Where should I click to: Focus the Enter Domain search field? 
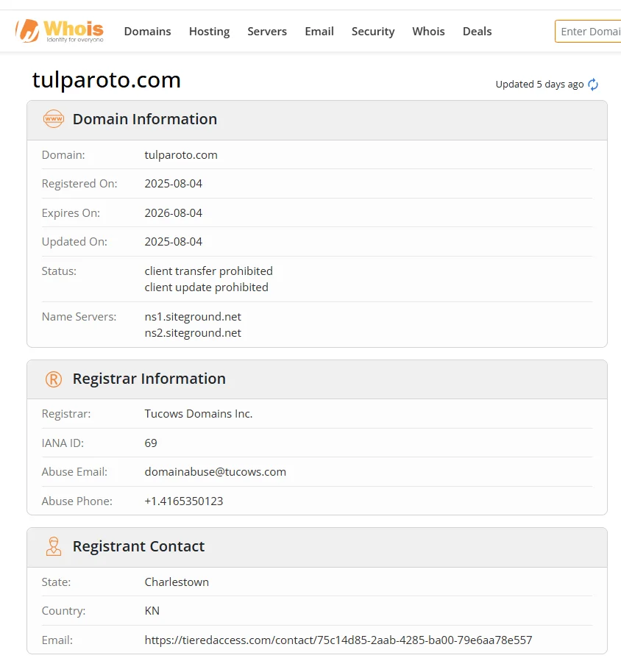pyautogui.click(x=588, y=32)
